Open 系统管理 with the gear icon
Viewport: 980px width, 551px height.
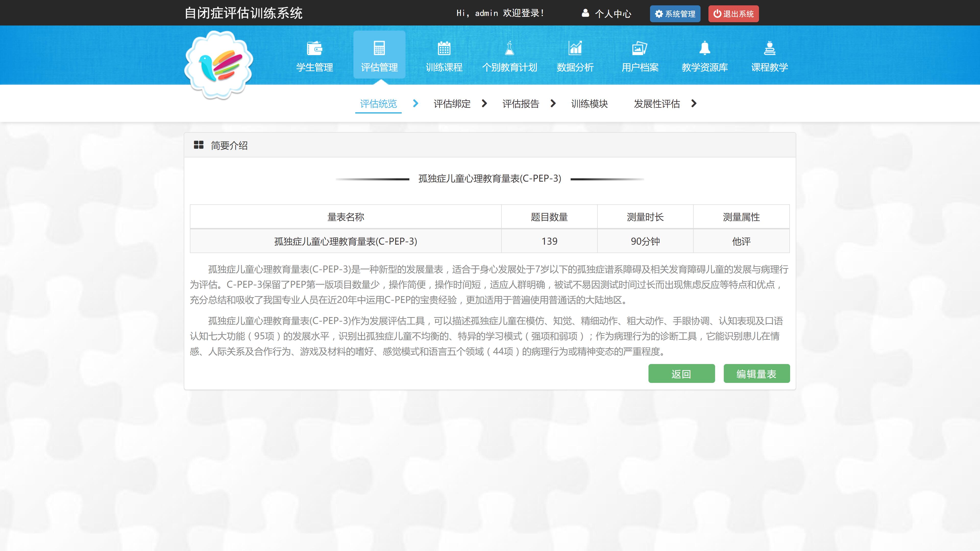click(675, 14)
